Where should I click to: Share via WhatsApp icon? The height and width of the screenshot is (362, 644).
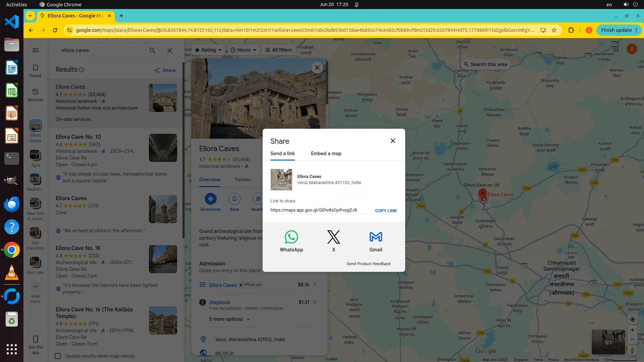tap(291, 237)
